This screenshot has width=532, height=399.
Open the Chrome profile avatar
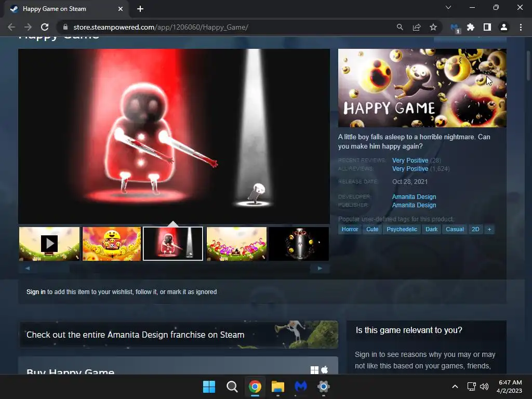(504, 27)
